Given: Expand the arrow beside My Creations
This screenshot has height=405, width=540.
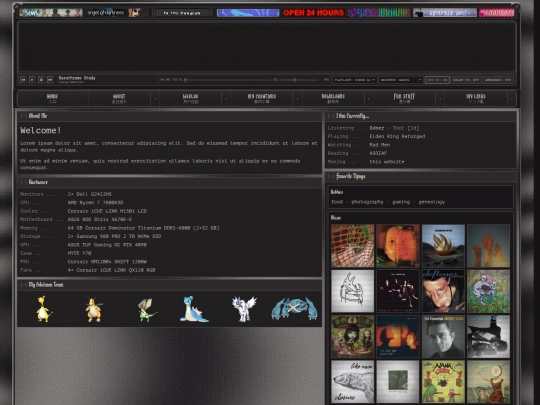Looking at the screenshot, I should click(x=297, y=99).
